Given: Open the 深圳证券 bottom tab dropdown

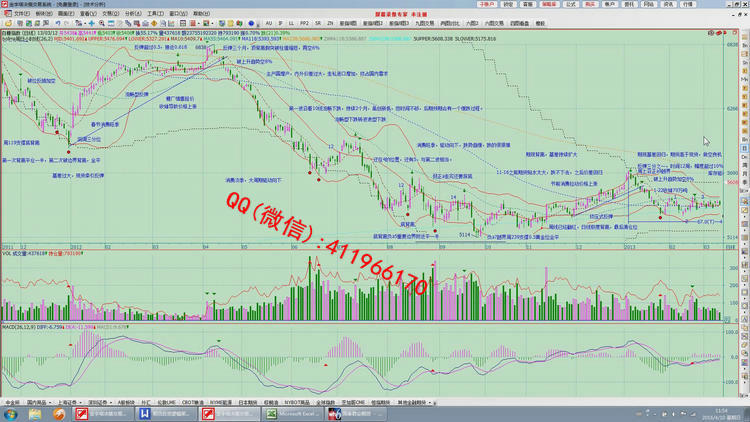Looking at the screenshot, I should [x=110, y=403].
